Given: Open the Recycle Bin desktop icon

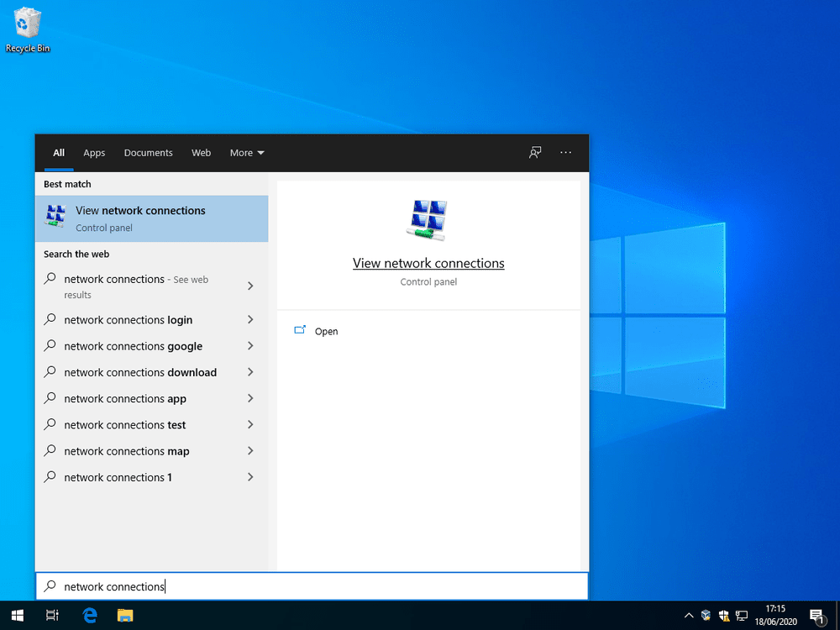Looking at the screenshot, I should 27,30.
